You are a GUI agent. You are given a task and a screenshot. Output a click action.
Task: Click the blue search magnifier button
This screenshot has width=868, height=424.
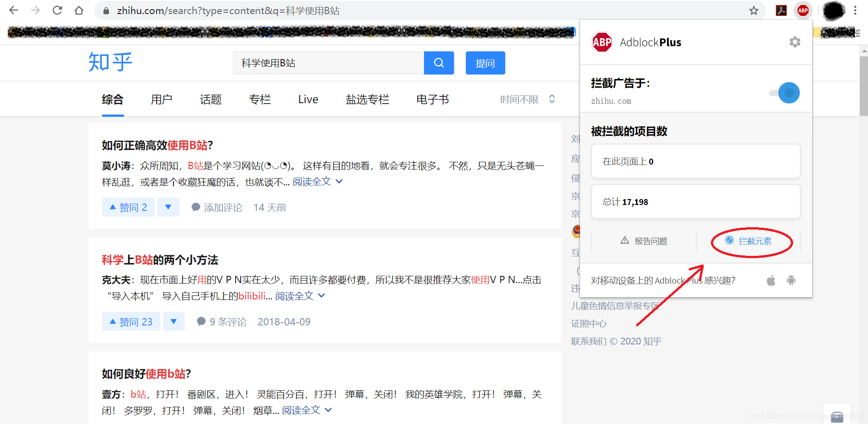(439, 63)
